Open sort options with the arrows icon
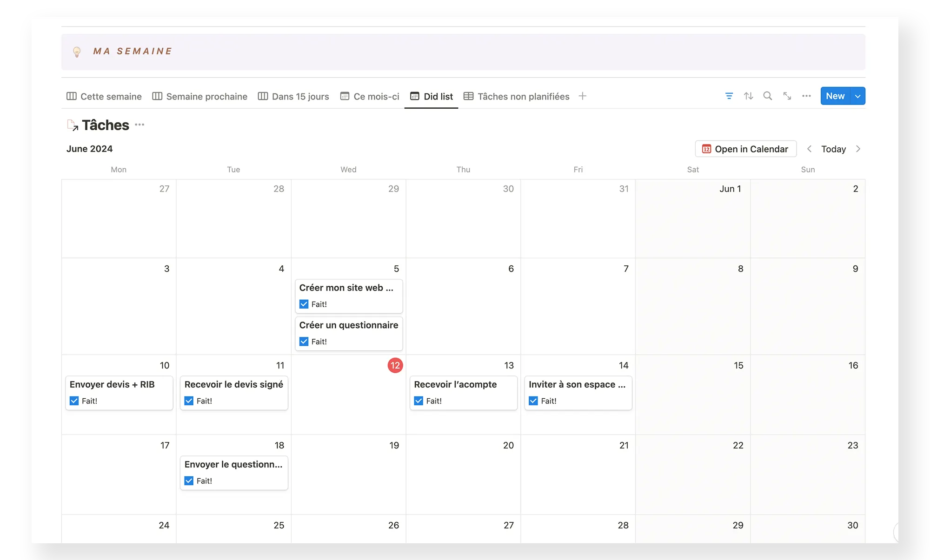 748,96
